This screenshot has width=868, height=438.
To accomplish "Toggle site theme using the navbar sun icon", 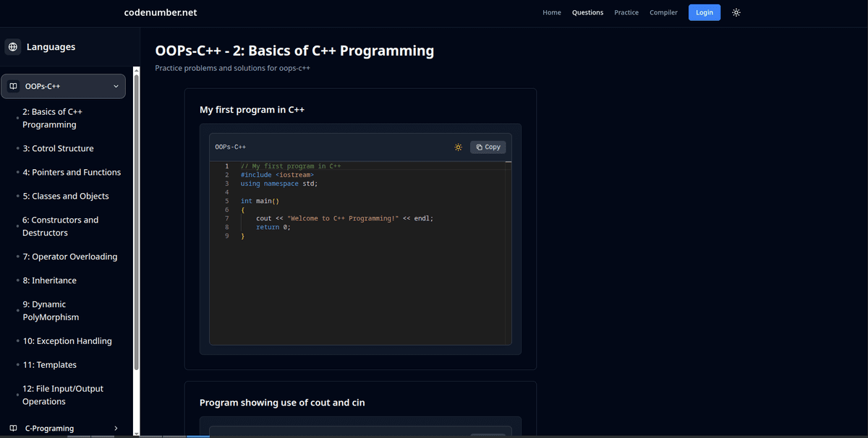I will point(736,12).
